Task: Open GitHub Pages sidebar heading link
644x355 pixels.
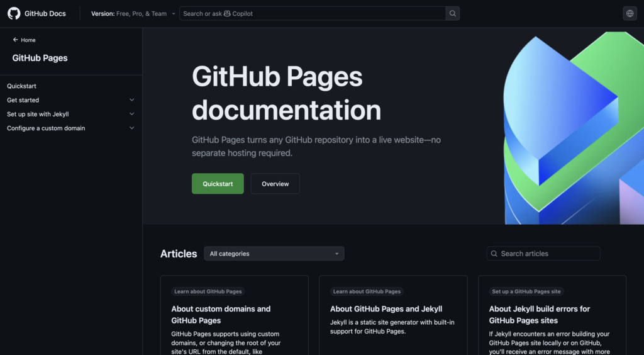Action: [40, 58]
